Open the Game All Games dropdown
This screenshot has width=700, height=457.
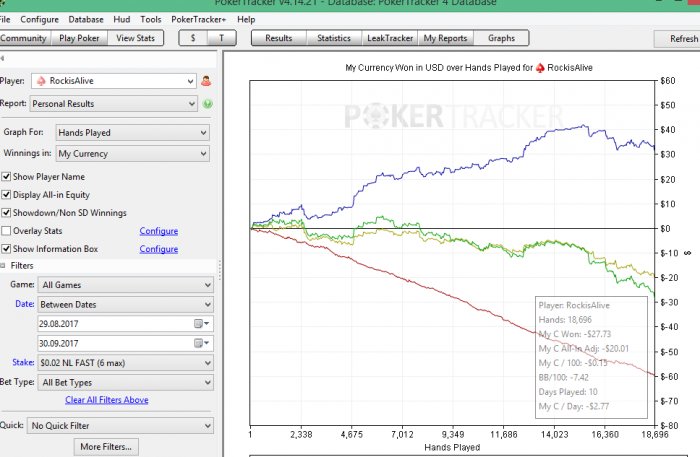(125, 285)
